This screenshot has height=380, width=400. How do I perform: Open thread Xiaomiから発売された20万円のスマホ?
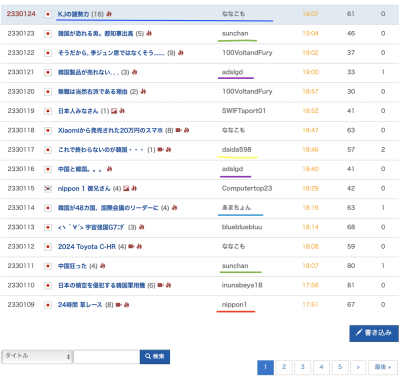tap(110, 130)
